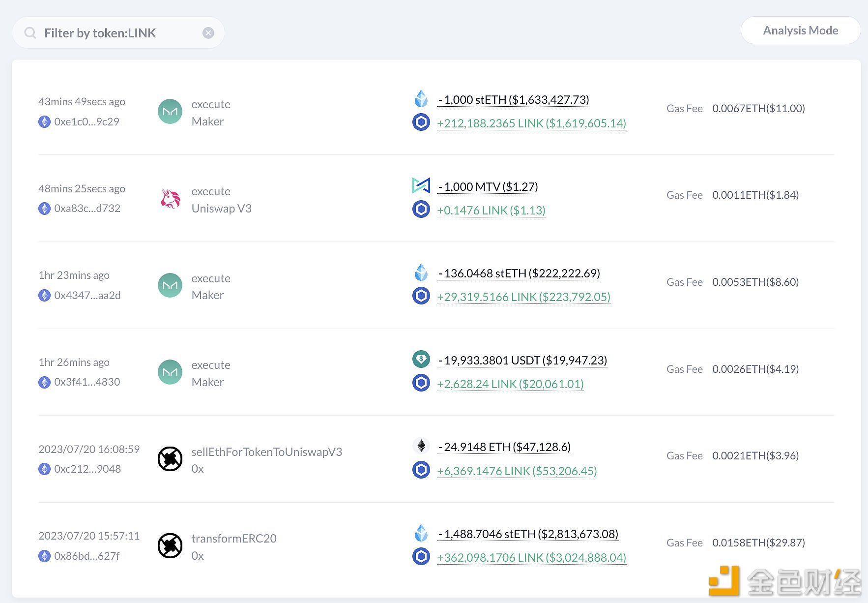Click +6,369.1476 LINK ($53,206.45) amount
868x603 pixels.
[517, 471]
